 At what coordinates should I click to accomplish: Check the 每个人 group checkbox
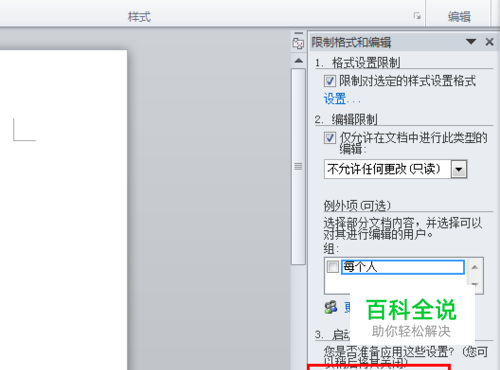[x=333, y=267]
